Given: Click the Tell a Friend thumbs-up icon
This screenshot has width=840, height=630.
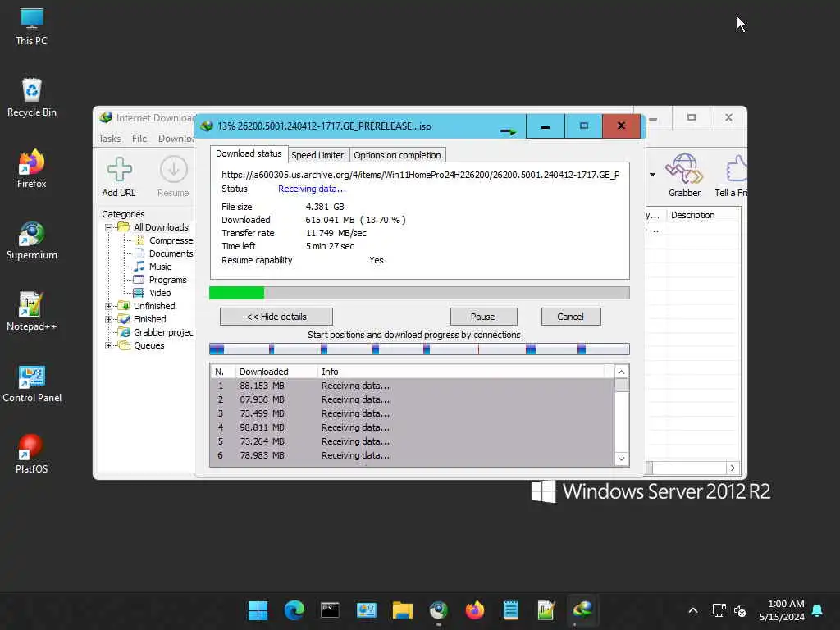Looking at the screenshot, I should 736,169.
